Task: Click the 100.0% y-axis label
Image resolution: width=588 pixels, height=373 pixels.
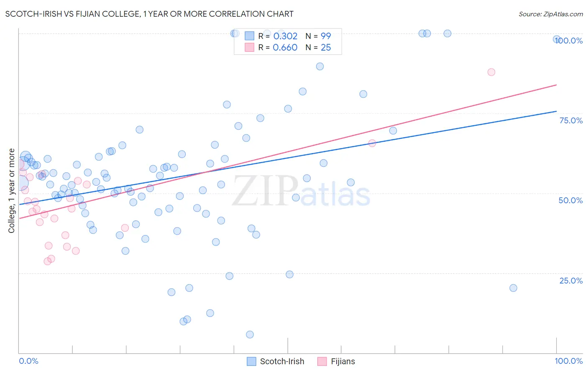Action: pyautogui.click(x=569, y=41)
